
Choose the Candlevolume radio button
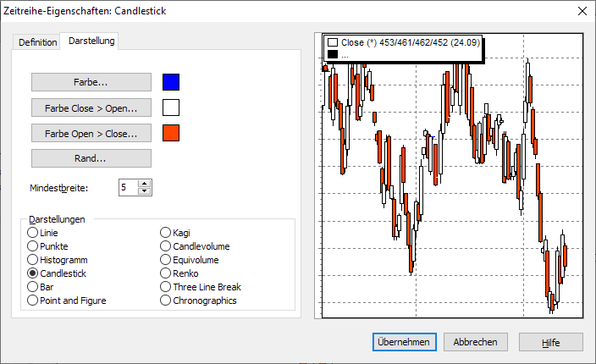pyautogui.click(x=166, y=246)
